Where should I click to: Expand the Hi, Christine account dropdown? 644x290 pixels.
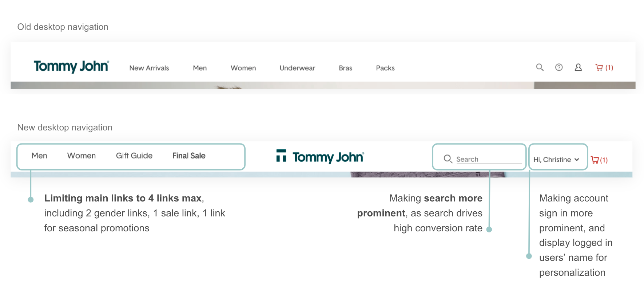tap(556, 160)
